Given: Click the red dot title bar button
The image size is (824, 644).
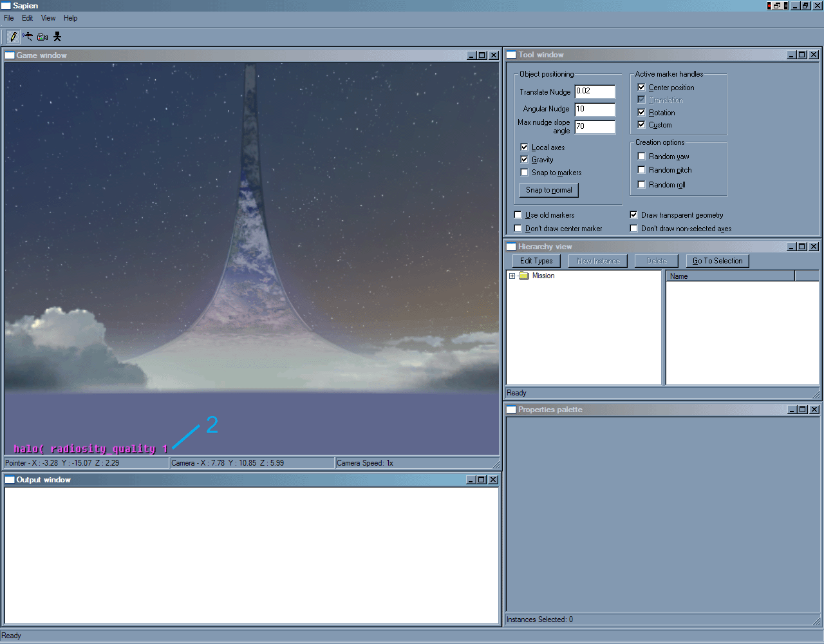Looking at the screenshot, I should pyautogui.click(x=770, y=6).
